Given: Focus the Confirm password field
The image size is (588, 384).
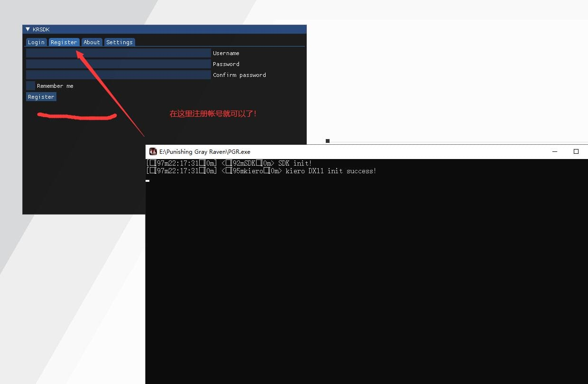Looking at the screenshot, I should point(119,75).
